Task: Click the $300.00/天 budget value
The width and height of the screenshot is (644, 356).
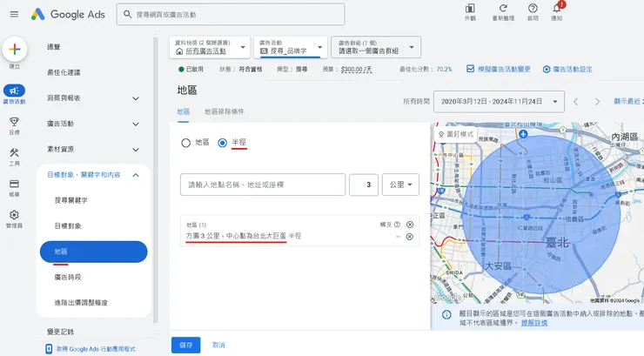Action: [x=357, y=70]
